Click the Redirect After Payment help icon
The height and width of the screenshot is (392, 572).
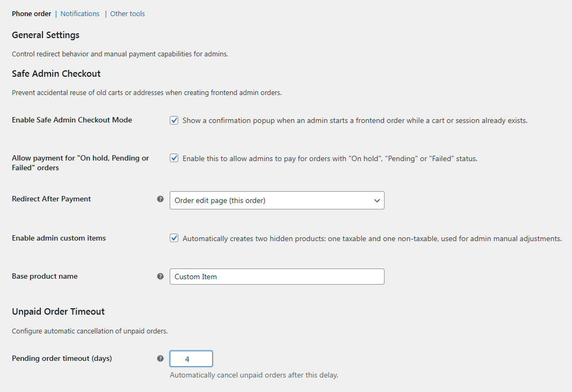point(160,199)
